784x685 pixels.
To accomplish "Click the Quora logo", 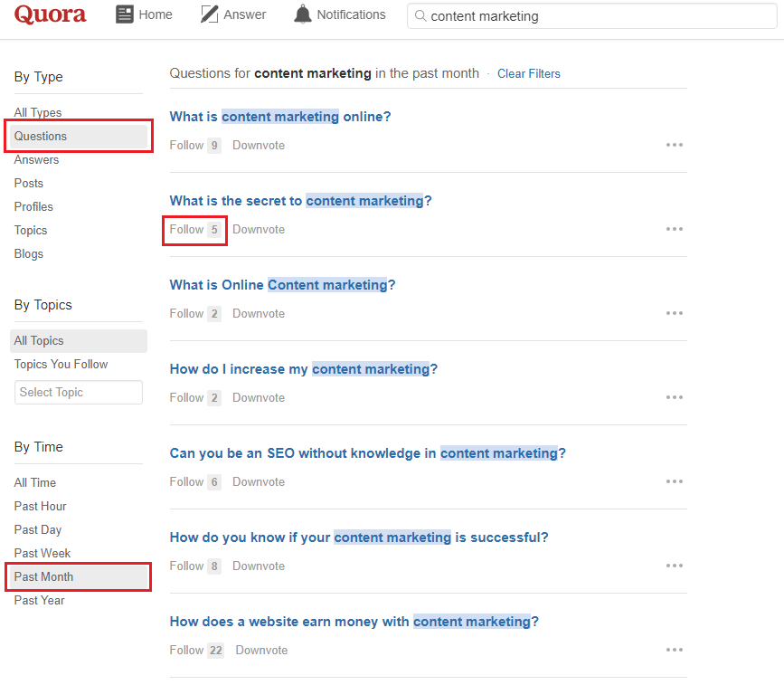I will 50,14.
